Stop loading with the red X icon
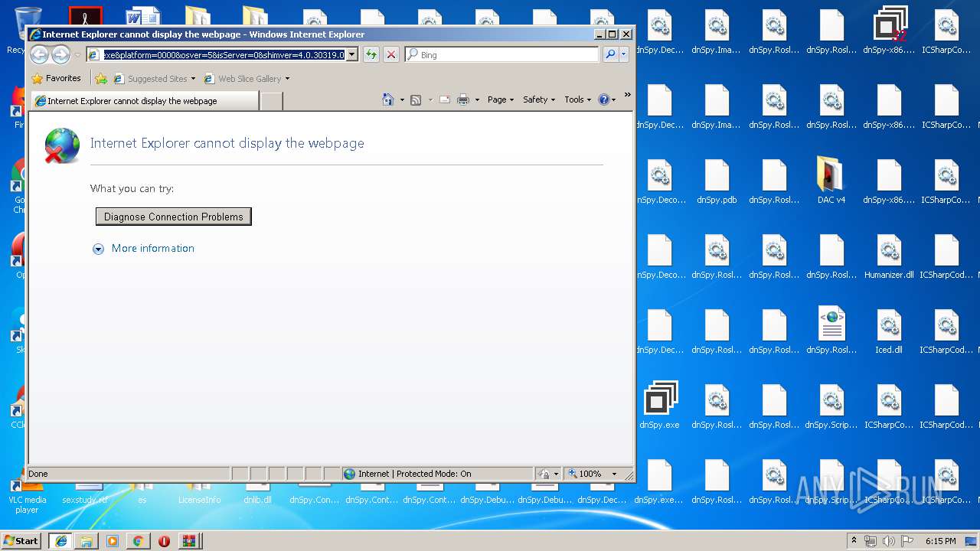Image resolution: width=980 pixels, height=551 pixels. point(391,54)
